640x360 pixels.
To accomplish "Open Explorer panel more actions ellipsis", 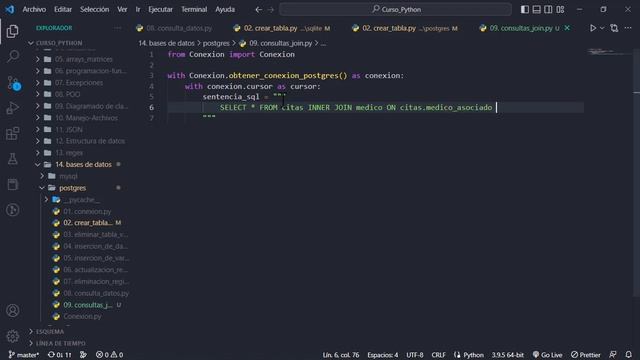I will coord(118,28).
